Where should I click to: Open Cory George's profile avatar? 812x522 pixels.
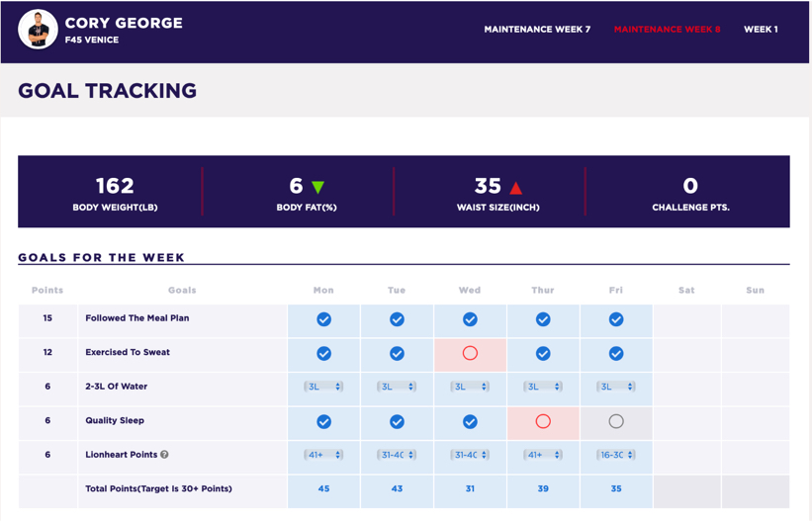[x=38, y=30]
